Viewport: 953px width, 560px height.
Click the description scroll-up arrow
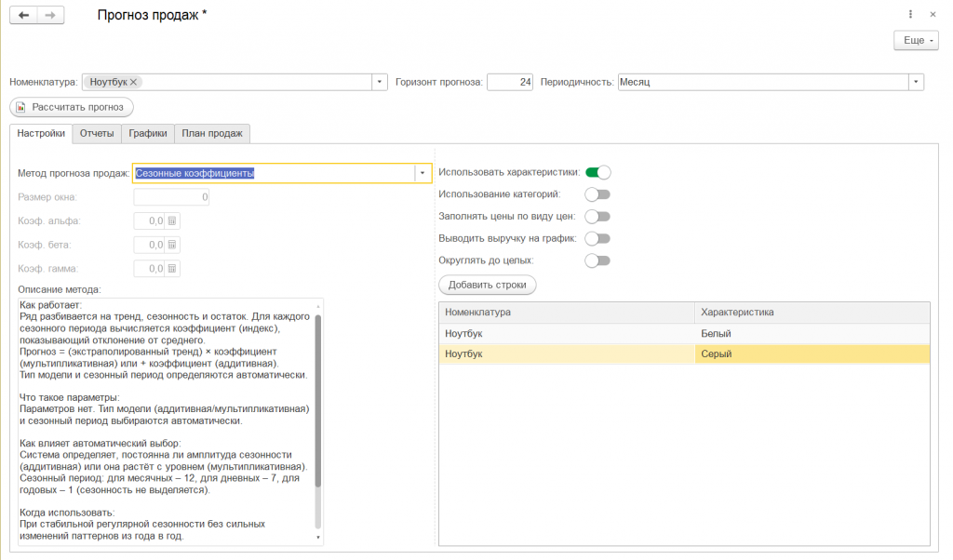coord(318,305)
